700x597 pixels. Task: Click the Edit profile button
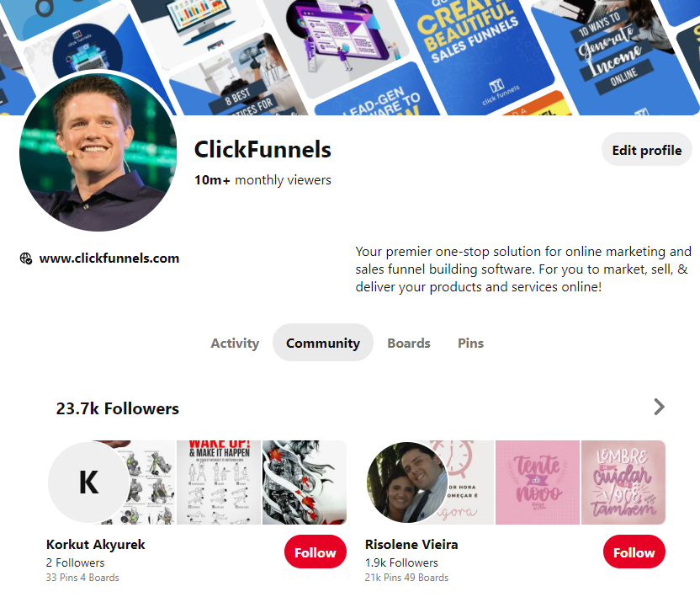coord(646,150)
